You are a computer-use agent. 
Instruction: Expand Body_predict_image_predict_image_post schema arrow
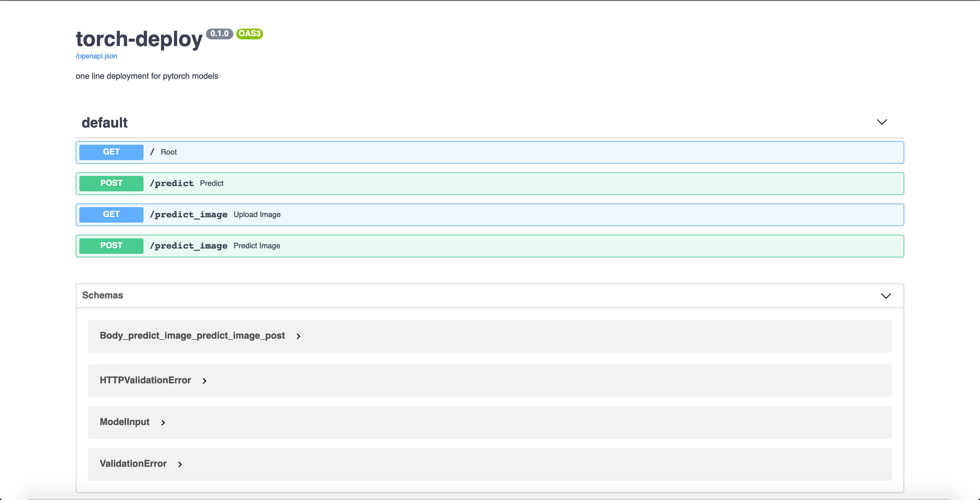tap(298, 336)
